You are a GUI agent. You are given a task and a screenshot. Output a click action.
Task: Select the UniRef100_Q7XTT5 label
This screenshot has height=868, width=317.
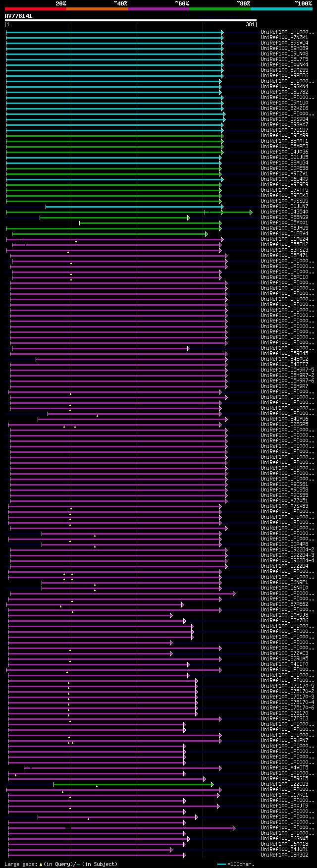(x=284, y=190)
